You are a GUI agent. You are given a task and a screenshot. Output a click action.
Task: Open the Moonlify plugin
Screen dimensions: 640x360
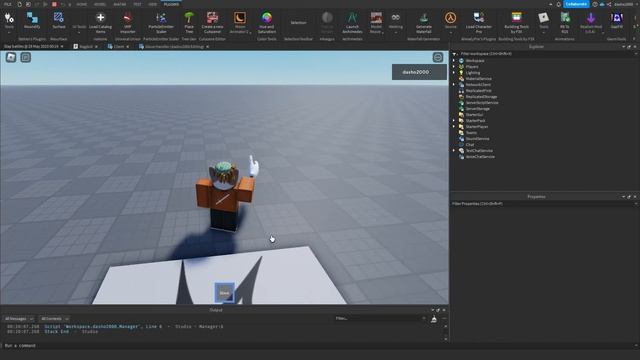[x=32, y=20]
